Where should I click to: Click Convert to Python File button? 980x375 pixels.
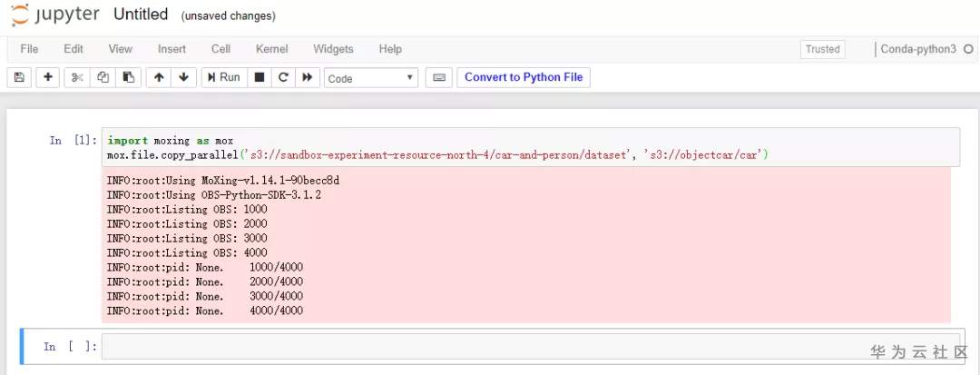point(524,77)
